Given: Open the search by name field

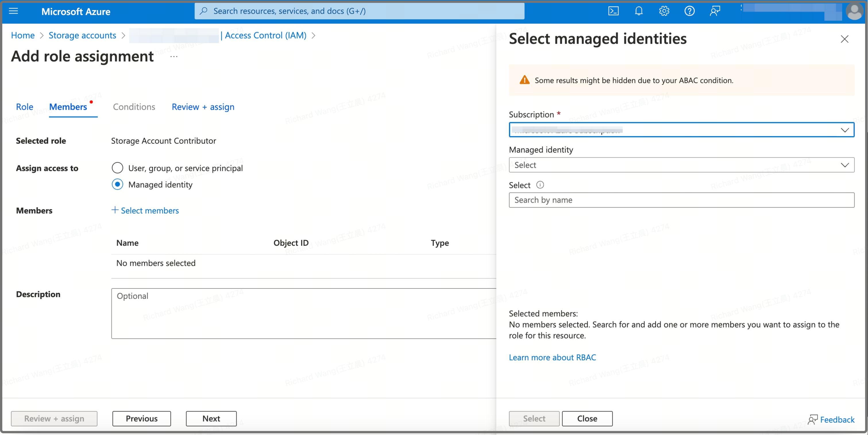Looking at the screenshot, I should click(681, 199).
